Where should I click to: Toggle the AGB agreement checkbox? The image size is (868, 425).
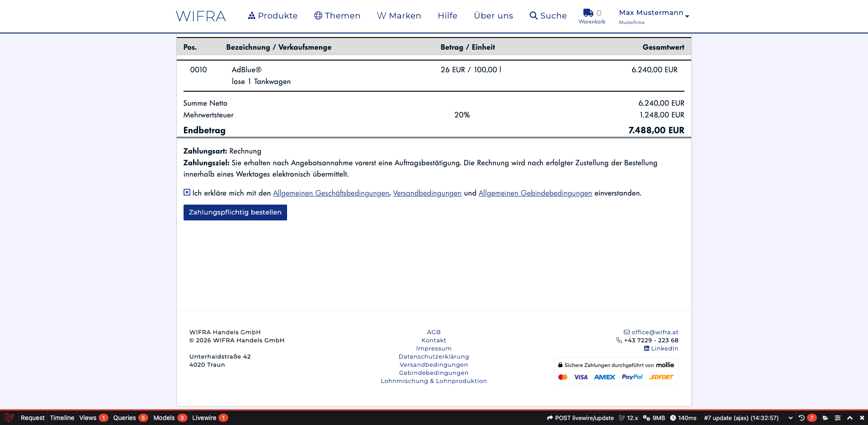pos(186,192)
